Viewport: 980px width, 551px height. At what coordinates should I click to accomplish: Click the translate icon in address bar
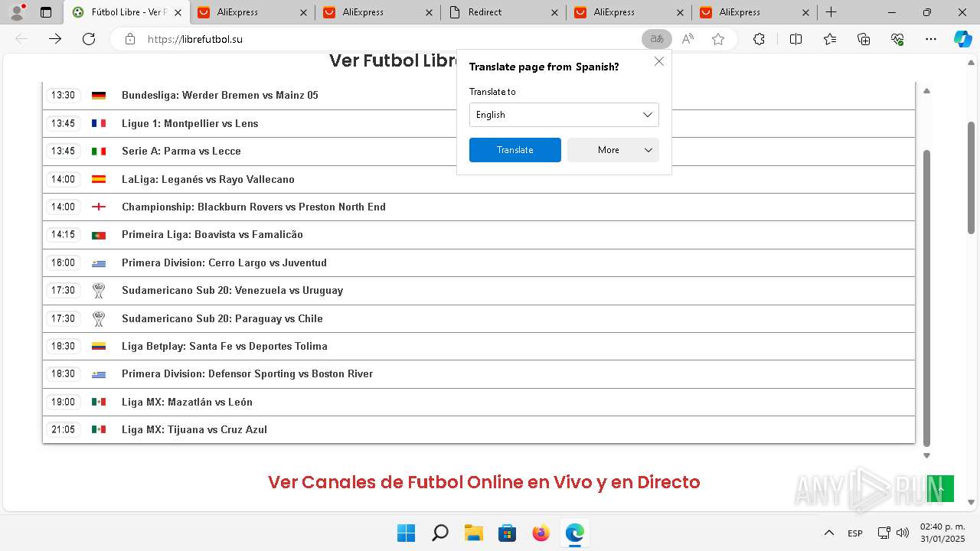click(x=657, y=39)
